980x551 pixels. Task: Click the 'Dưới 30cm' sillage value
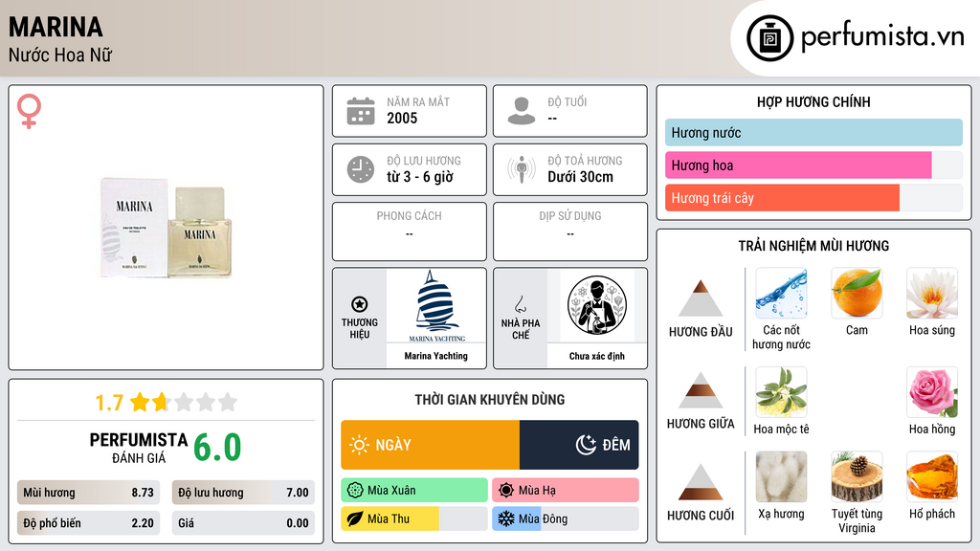(x=580, y=177)
